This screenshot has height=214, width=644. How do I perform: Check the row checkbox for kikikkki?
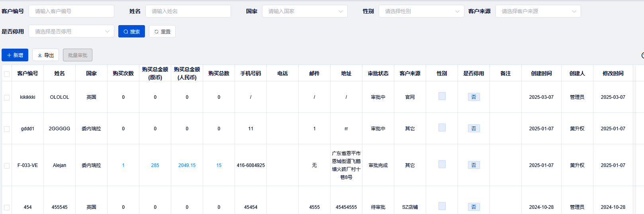pos(7,98)
